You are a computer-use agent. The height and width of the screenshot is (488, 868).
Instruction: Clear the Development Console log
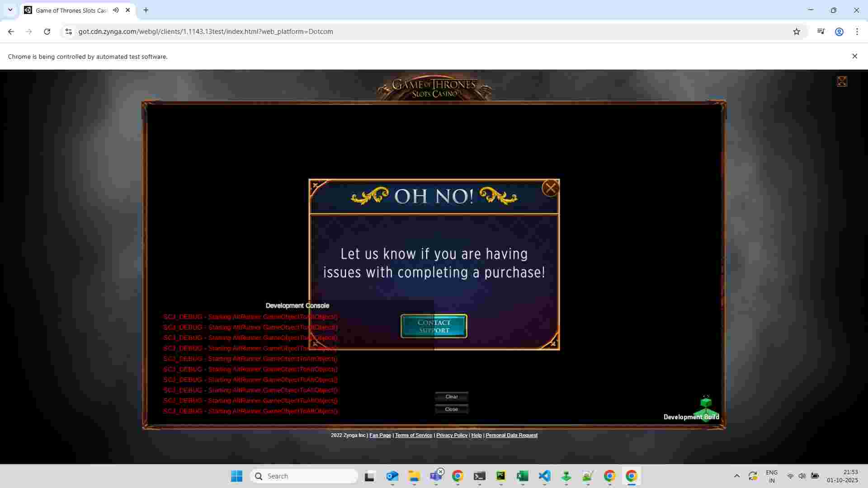[451, 397]
